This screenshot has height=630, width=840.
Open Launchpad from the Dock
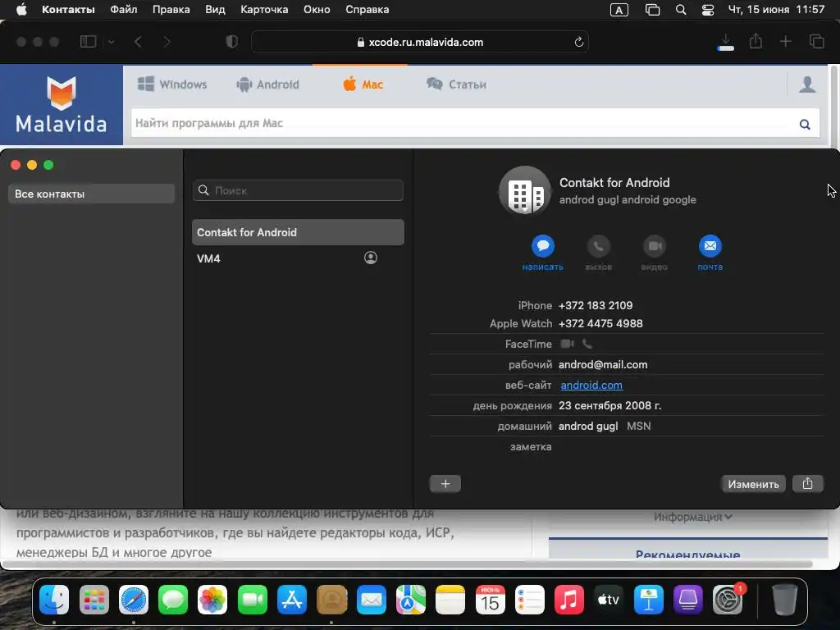[94, 600]
